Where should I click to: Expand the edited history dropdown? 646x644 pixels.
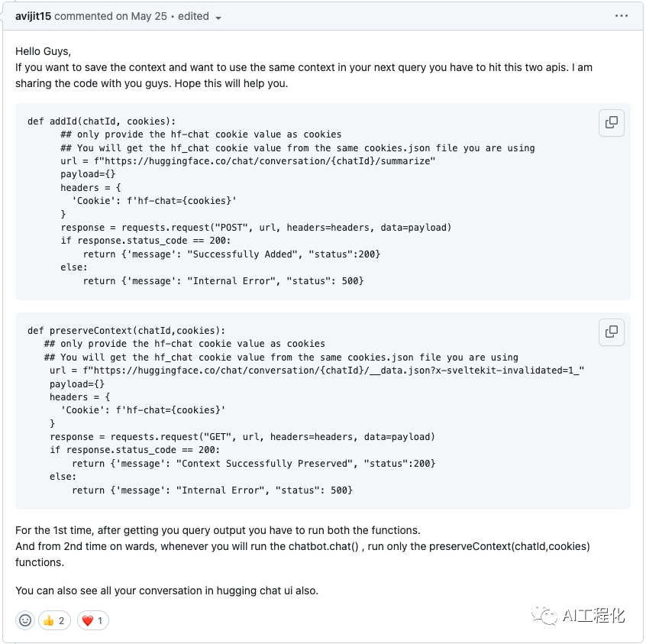pyautogui.click(x=218, y=18)
